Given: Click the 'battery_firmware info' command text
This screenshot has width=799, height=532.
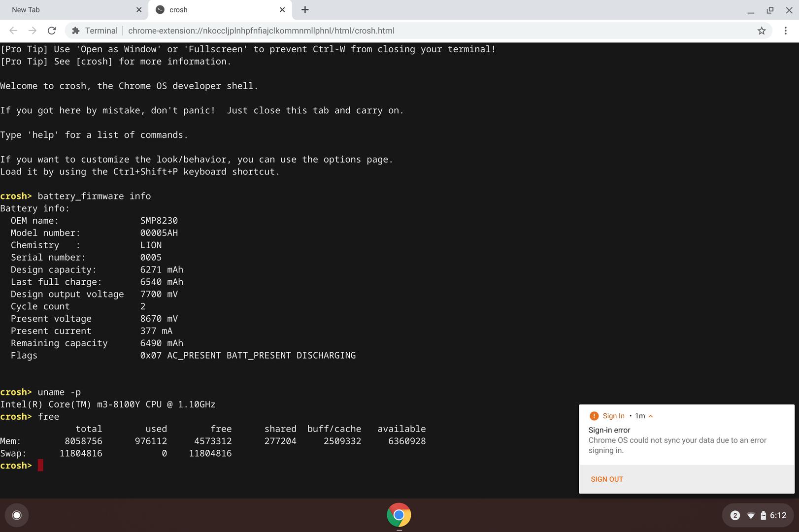Looking at the screenshot, I should tap(94, 196).
